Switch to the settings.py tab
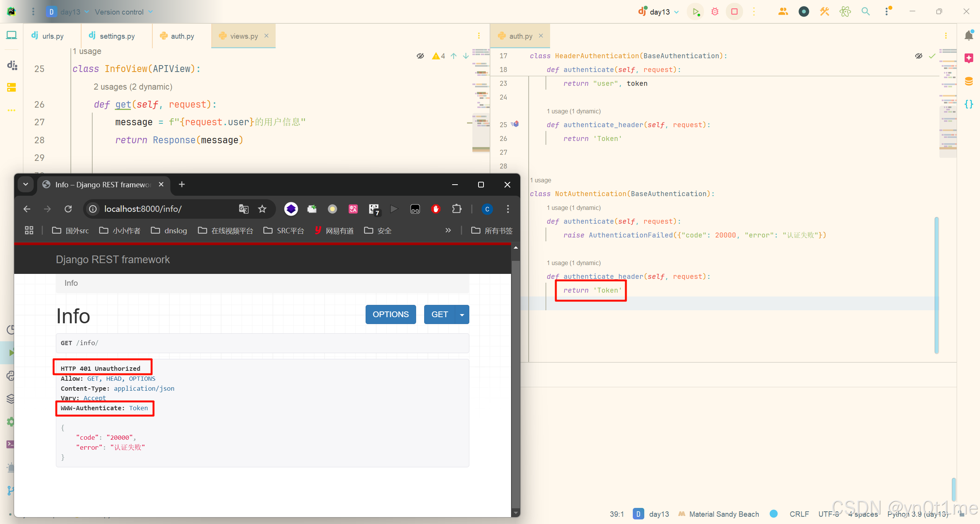This screenshot has height=524, width=980. 117,36
